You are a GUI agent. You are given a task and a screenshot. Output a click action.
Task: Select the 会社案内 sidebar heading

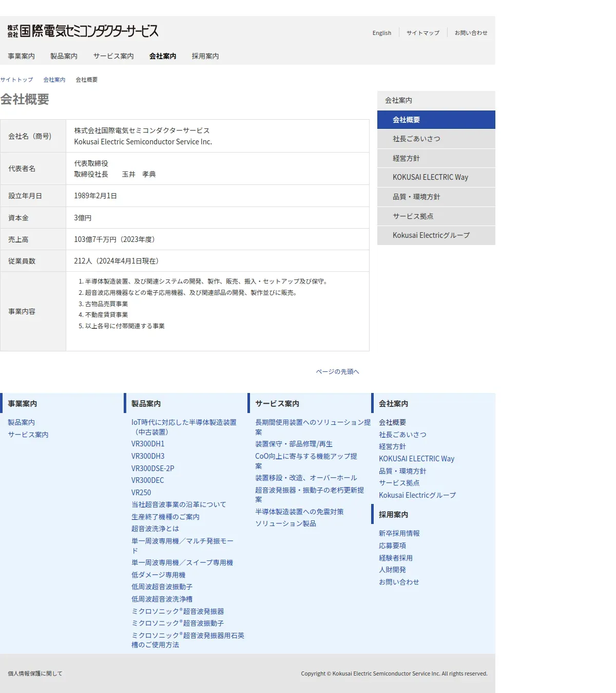click(436, 100)
